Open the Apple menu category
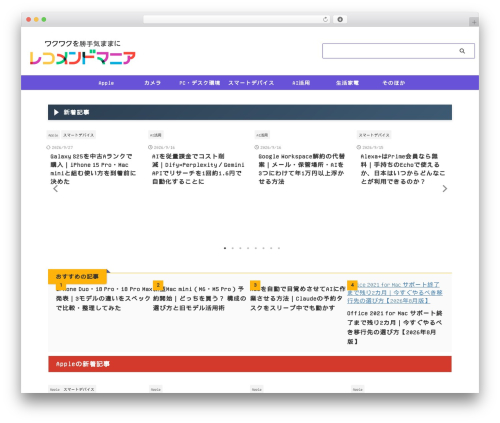Screen dimensions: 500x423 pyautogui.click(x=106, y=83)
